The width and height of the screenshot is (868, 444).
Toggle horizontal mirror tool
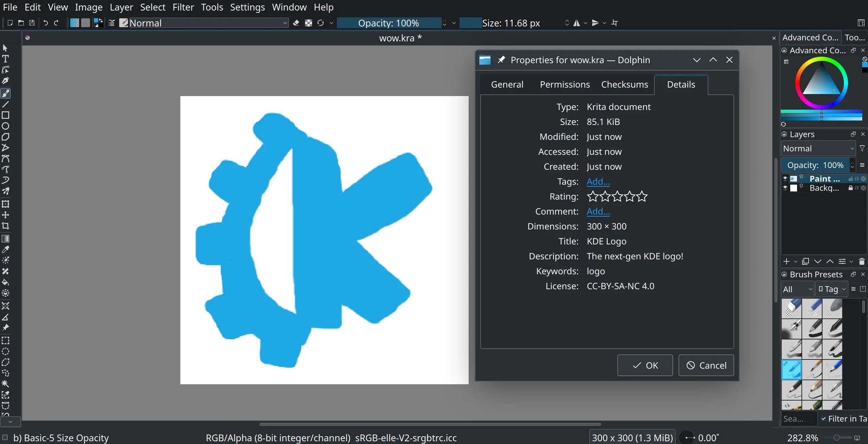click(577, 23)
